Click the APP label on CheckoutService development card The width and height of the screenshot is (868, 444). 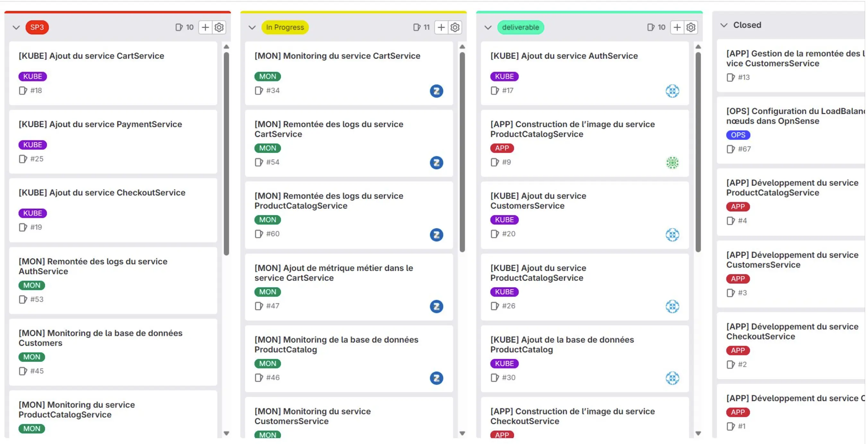coord(738,350)
